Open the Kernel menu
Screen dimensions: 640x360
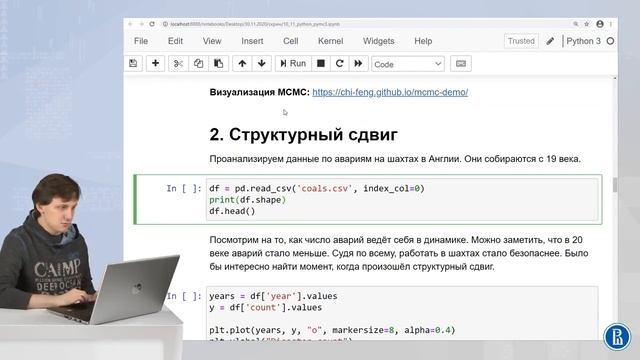[330, 41]
